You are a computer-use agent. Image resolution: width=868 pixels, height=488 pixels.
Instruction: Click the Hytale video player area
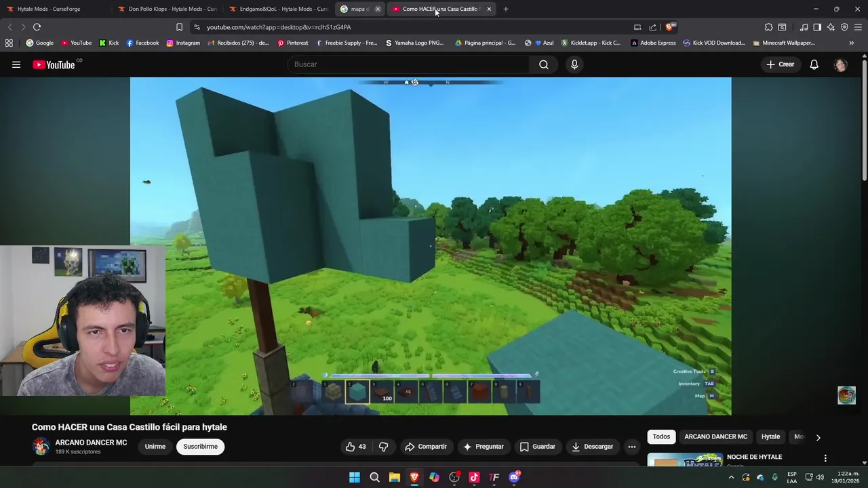(x=431, y=245)
